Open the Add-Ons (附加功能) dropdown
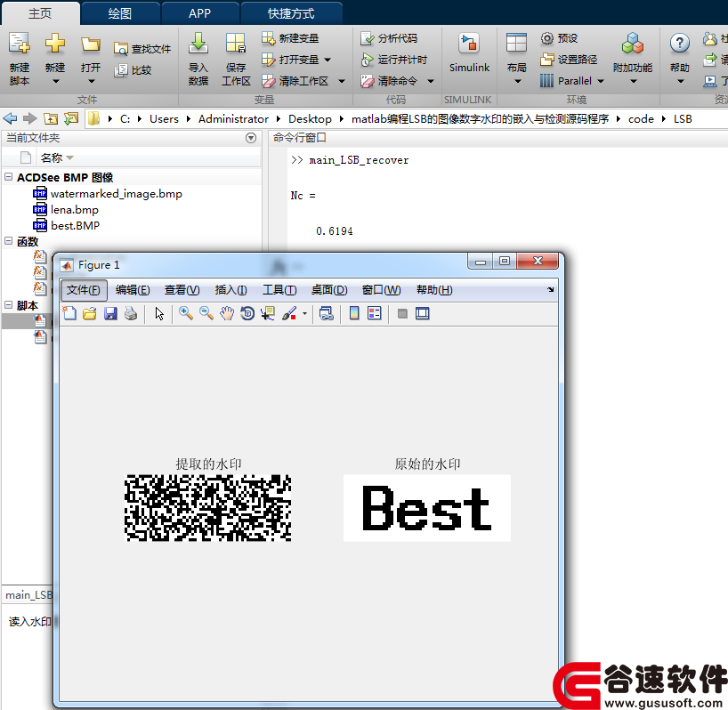Image resolution: width=728 pixels, height=710 pixels. 634,82
